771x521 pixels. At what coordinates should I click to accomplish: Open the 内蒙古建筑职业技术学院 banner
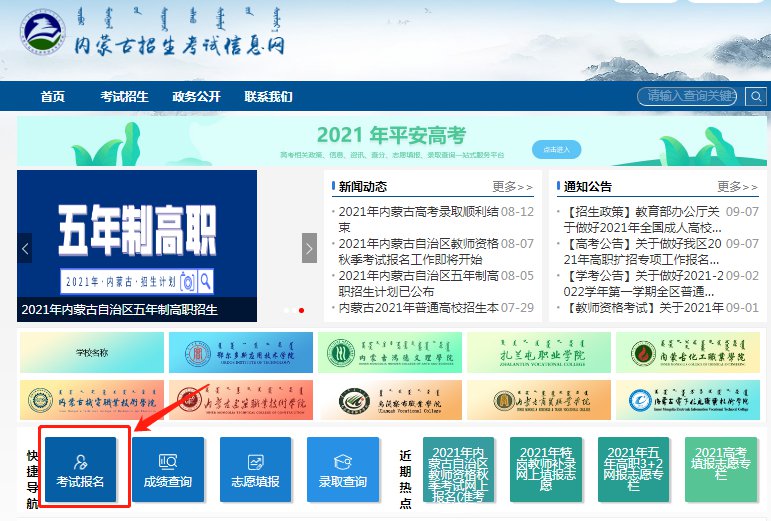click(241, 400)
